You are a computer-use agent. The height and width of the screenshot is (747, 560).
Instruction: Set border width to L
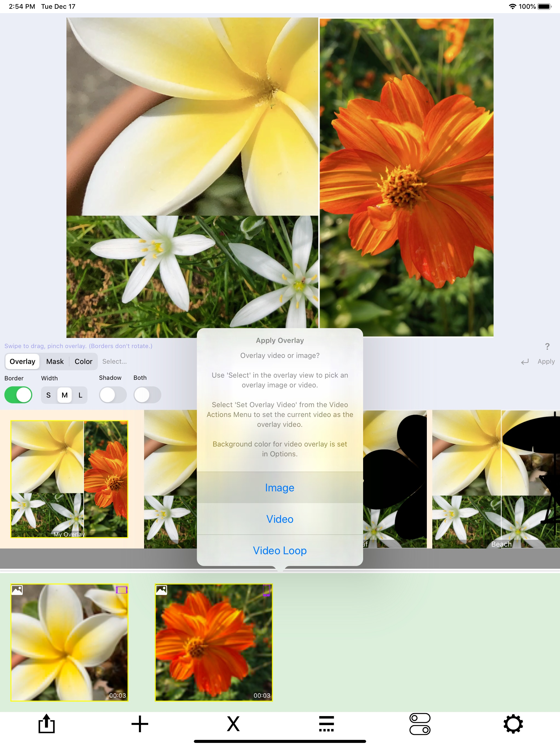(80, 395)
